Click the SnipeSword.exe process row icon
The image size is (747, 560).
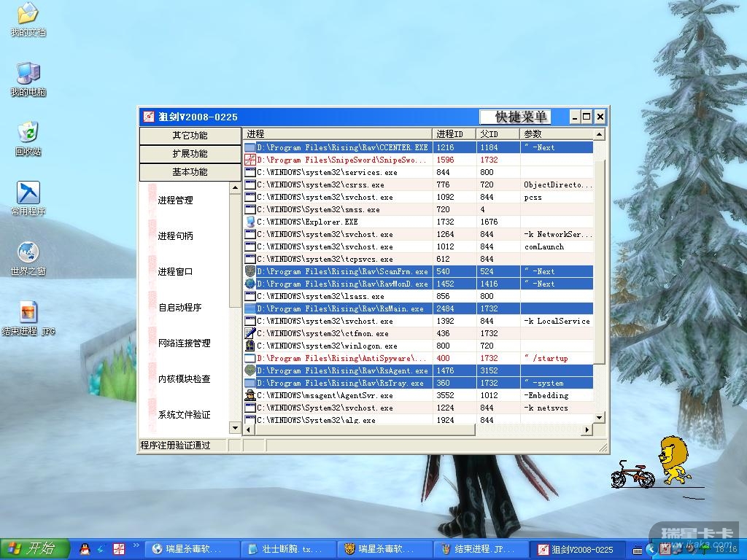(250, 160)
